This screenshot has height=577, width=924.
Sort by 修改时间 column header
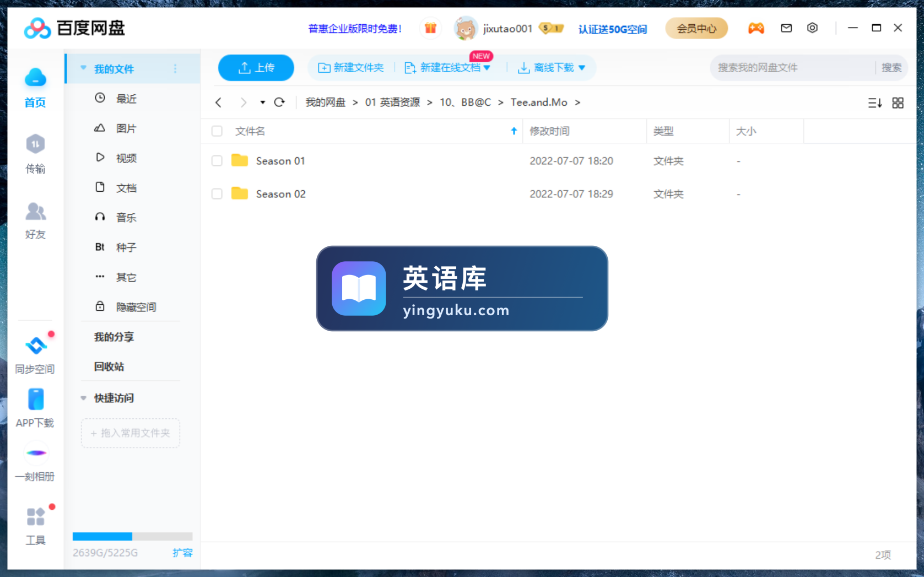click(549, 131)
